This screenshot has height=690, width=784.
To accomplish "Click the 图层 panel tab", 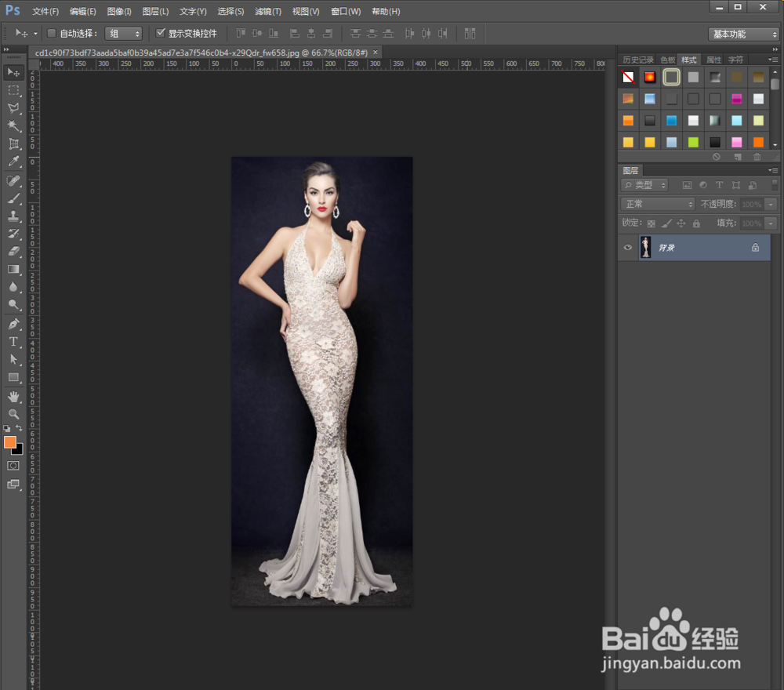I will pos(630,170).
